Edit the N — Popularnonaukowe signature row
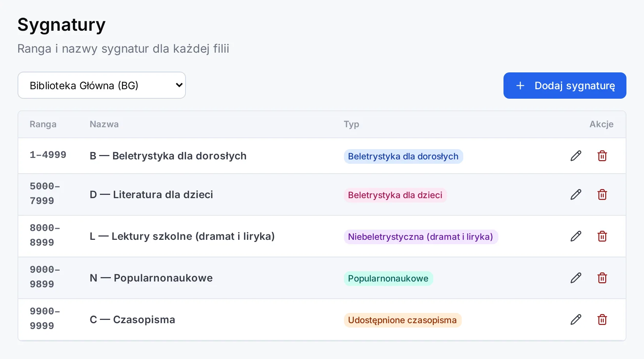 point(576,278)
